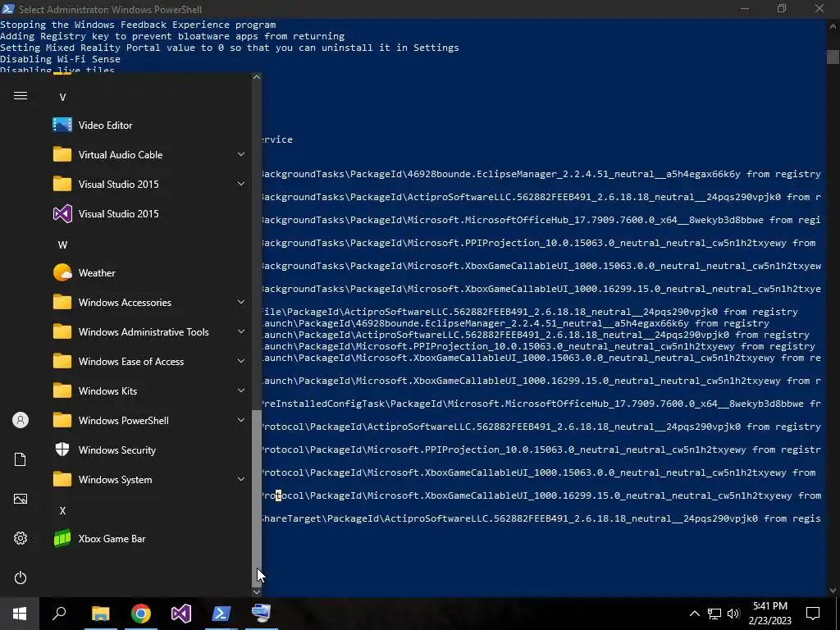Click the PowerShell scrollbar up arrow
This screenshot has width=840, height=630.
(x=833, y=25)
